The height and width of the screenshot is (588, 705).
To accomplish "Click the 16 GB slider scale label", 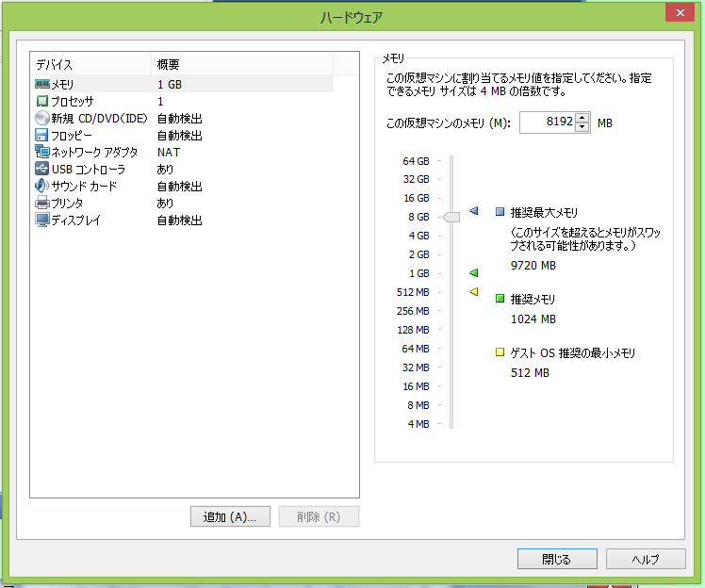I will click(x=417, y=198).
